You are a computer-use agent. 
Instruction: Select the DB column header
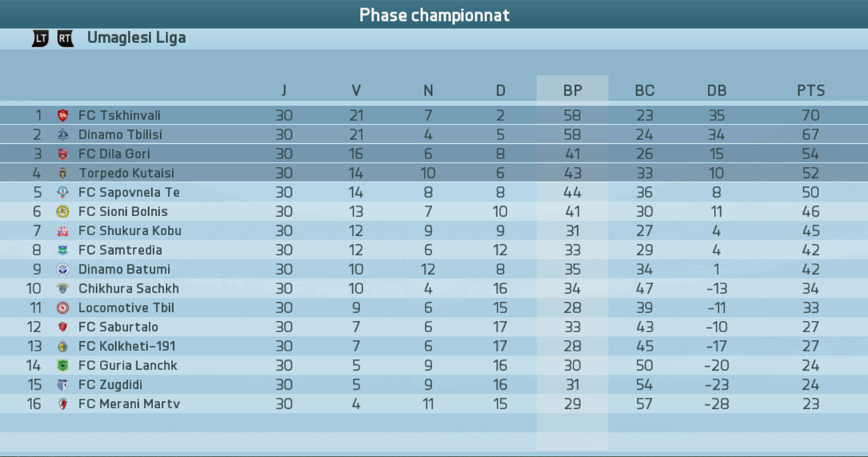(716, 90)
